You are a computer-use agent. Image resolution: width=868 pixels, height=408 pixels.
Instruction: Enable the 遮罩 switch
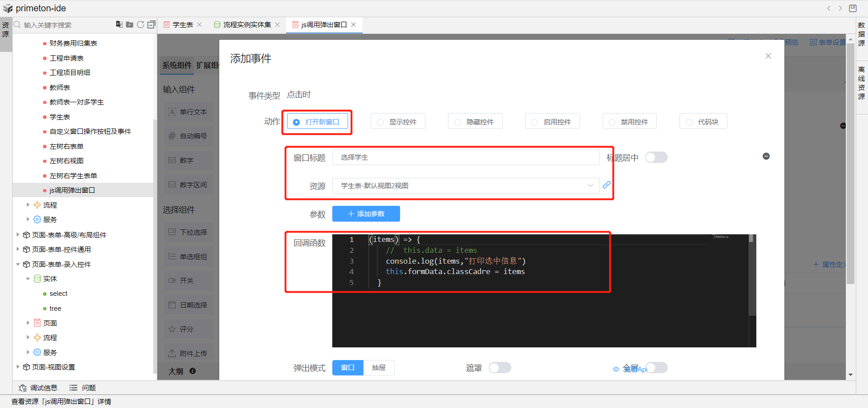[500, 368]
